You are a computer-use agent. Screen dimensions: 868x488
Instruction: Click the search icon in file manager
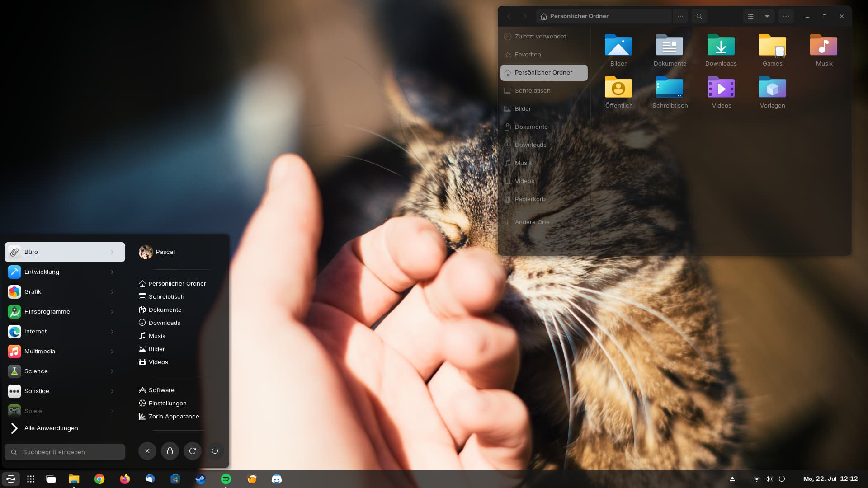pyautogui.click(x=699, y=16)
